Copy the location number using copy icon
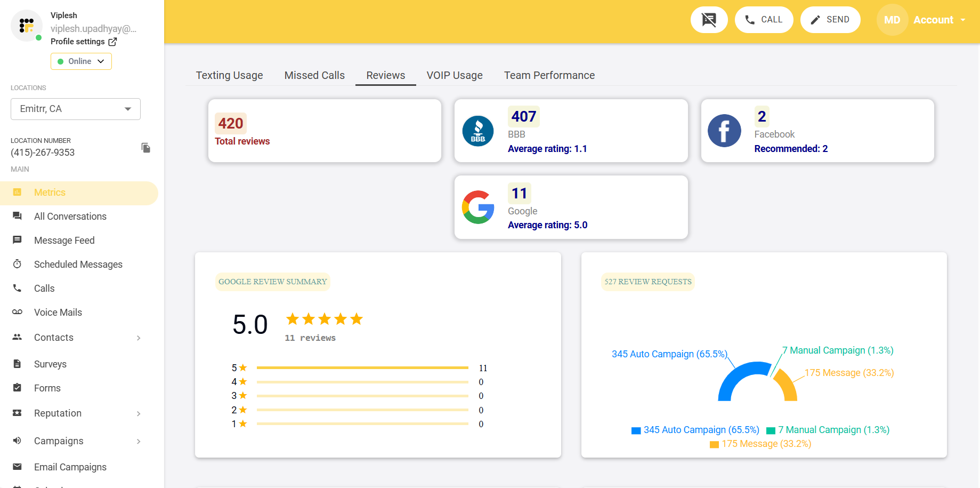This screenshot has height=488, width=980. [x=145, y=148]
